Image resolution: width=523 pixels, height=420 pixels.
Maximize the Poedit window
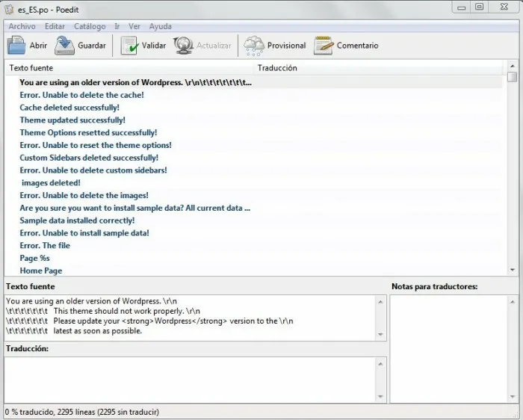tap(480, 7)
